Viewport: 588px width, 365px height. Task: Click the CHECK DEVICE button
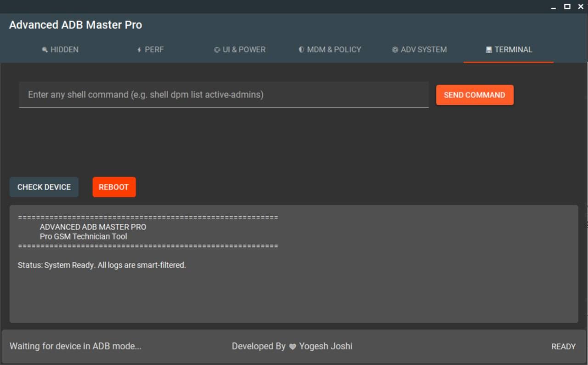[x=44, y=187]
